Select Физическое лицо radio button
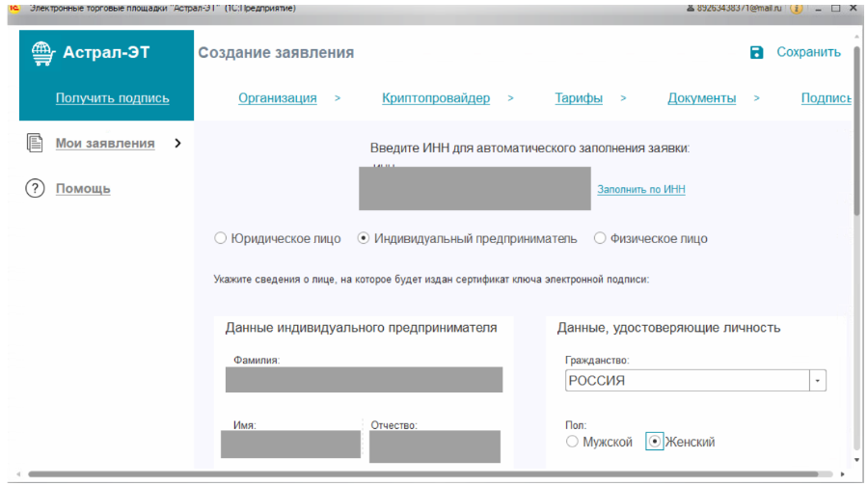 600,238
